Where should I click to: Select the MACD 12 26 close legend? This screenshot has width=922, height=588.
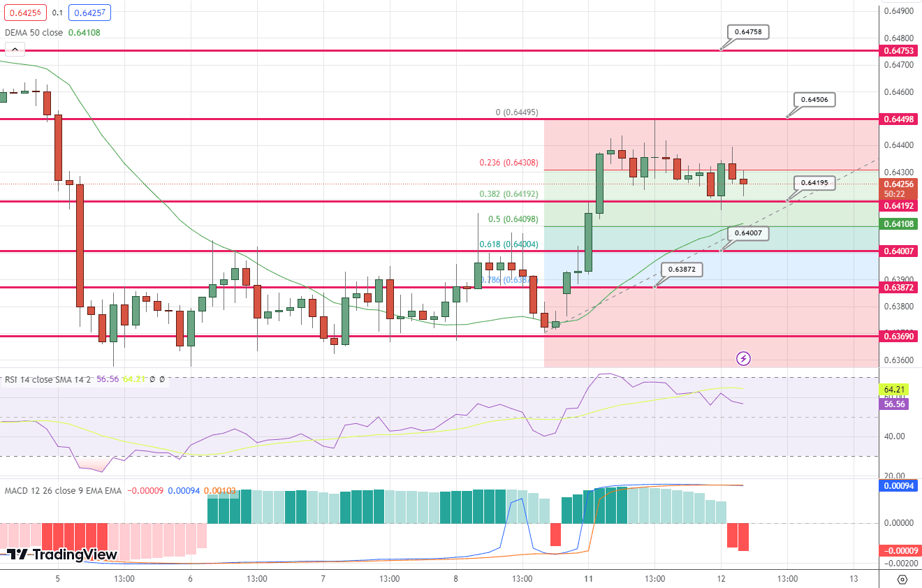(63, 491)
